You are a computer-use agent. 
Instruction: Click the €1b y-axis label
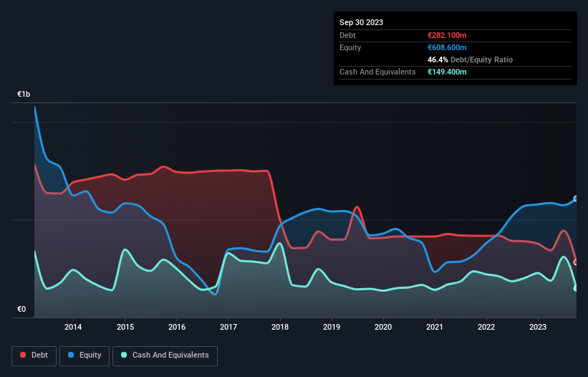click(x=24, y=94)
